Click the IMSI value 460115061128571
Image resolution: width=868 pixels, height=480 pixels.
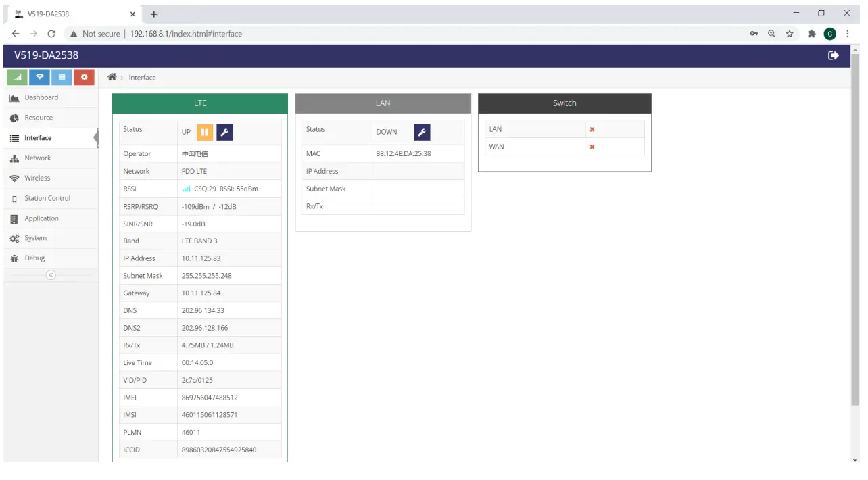pyautogui.click(x=210, y=415)
